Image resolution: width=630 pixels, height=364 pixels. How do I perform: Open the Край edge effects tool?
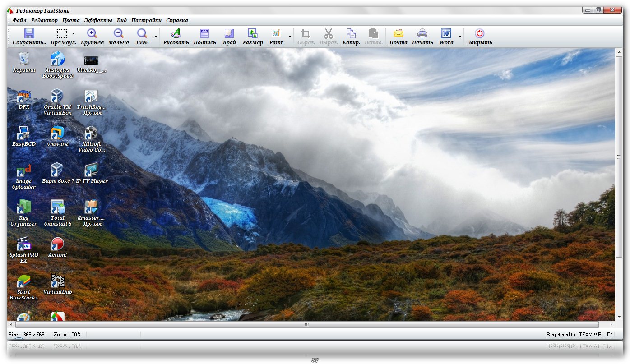tap(229, 34)
